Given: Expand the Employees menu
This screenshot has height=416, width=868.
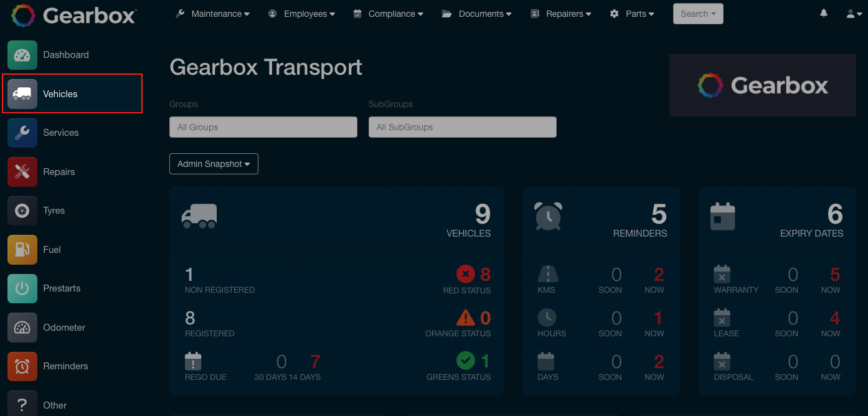Looking at the screenshot, I should point(301,14).
